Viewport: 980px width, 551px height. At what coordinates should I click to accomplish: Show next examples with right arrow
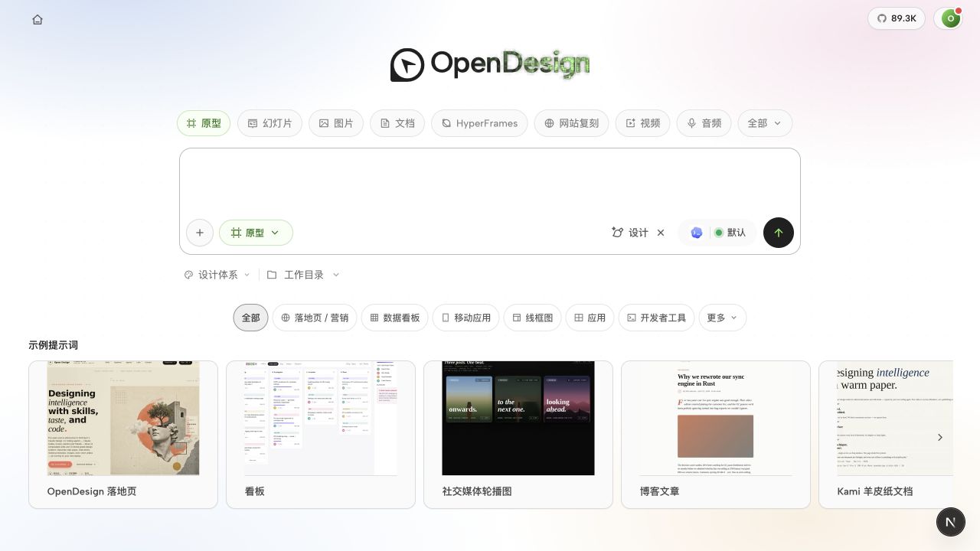(x=940, y=438)
